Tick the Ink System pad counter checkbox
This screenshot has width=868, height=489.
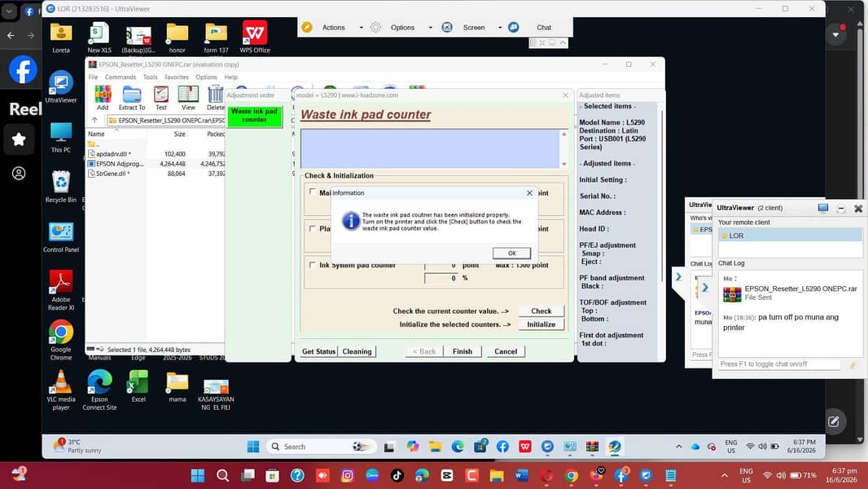[312, 265]
